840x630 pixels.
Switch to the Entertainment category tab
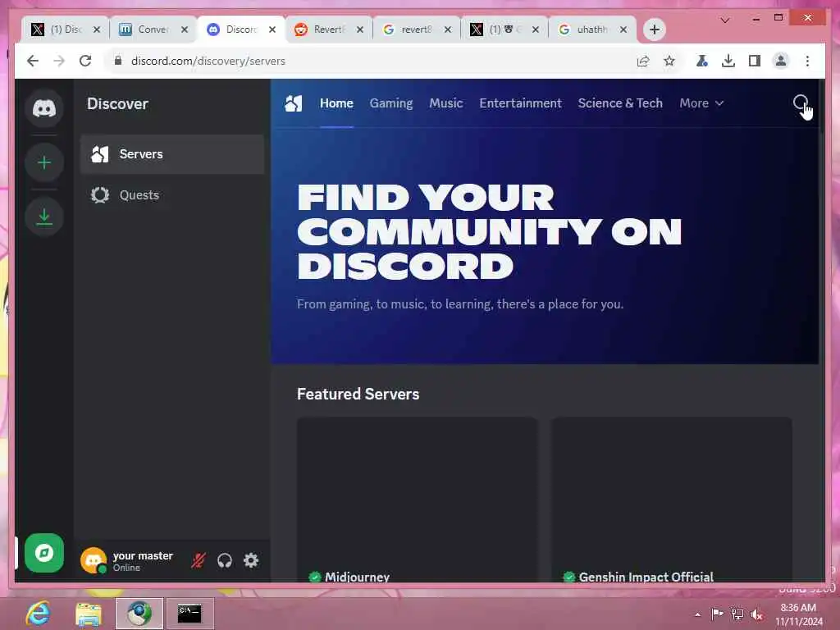click(x=520, y=103)
